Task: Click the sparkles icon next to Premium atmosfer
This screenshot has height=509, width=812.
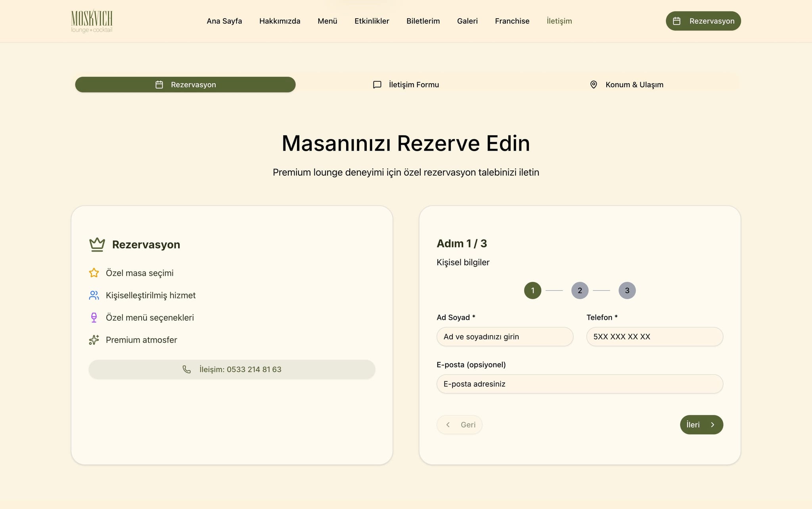Action: pos(94,340)
